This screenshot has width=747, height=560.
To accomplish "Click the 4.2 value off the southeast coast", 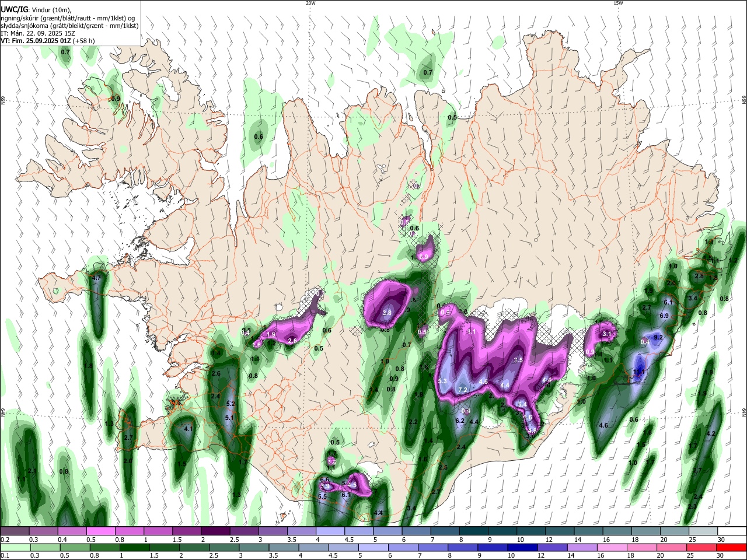I will (x=711, y=434).
